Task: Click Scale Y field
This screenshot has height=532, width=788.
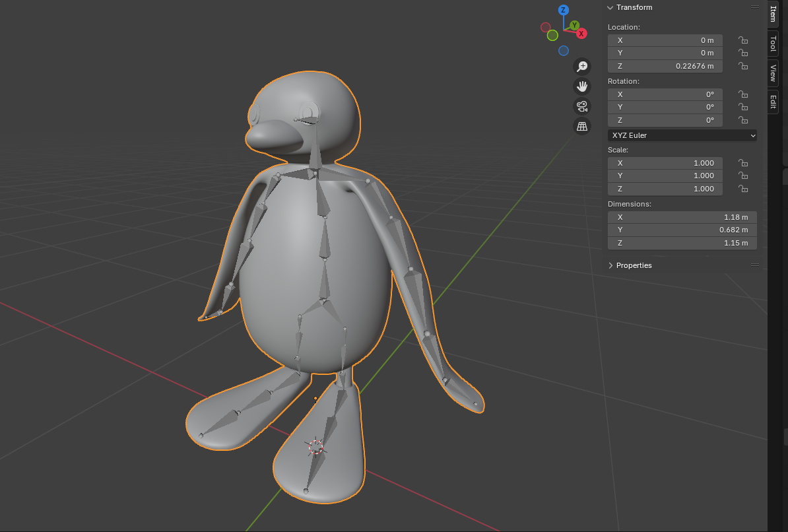Action: 665,176
